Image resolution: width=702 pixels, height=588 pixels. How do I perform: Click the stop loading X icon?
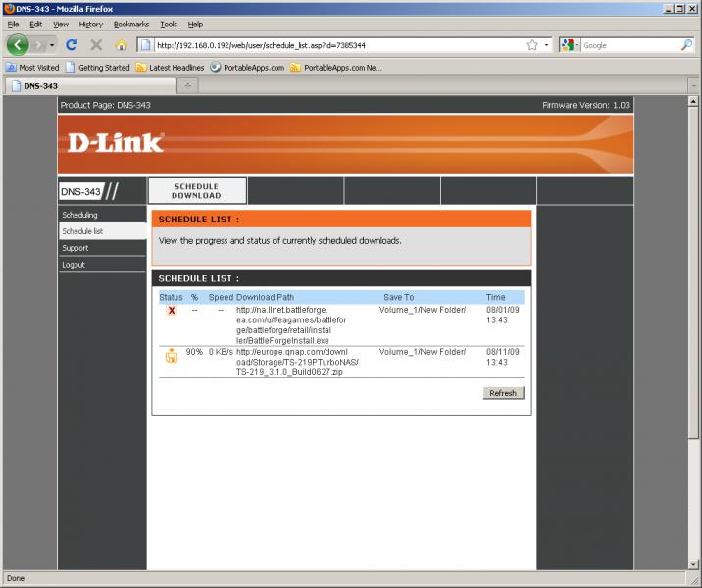96,45
